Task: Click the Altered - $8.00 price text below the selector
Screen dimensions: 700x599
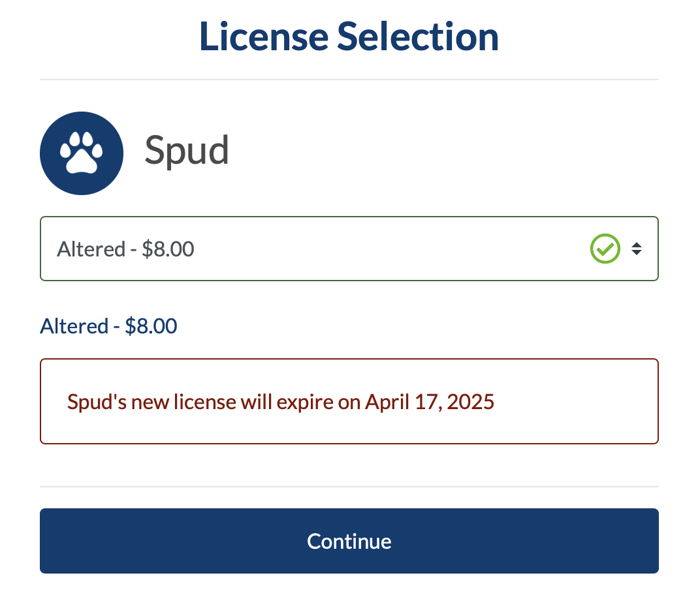Action: click(108, 326)
